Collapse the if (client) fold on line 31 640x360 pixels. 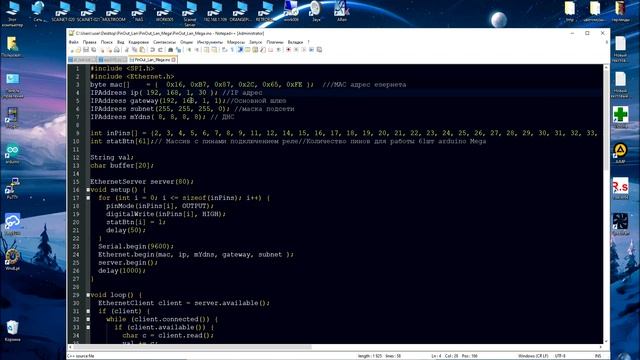click(88, 311)
